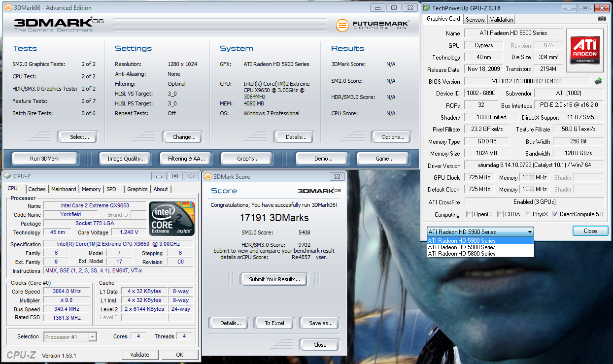Close the 3DMark Score dialog via Close button
This screenshot has height=364, width=613.
(320, 345)
